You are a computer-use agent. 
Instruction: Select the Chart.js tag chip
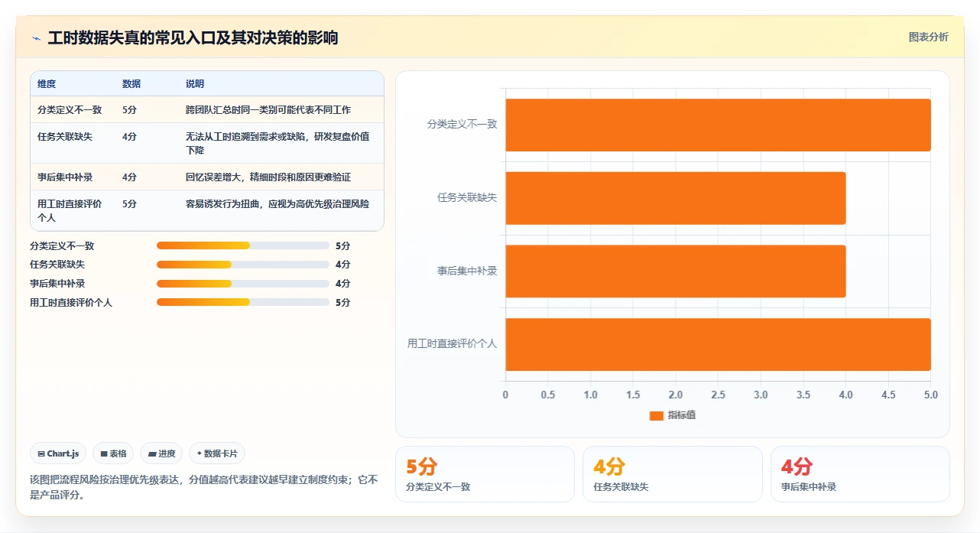pos(59,453)
